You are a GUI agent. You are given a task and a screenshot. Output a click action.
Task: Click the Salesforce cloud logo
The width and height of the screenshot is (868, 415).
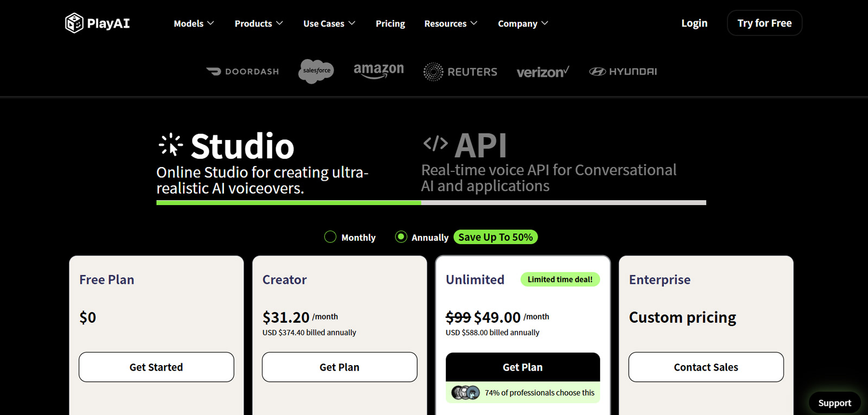tap(316, 71)
